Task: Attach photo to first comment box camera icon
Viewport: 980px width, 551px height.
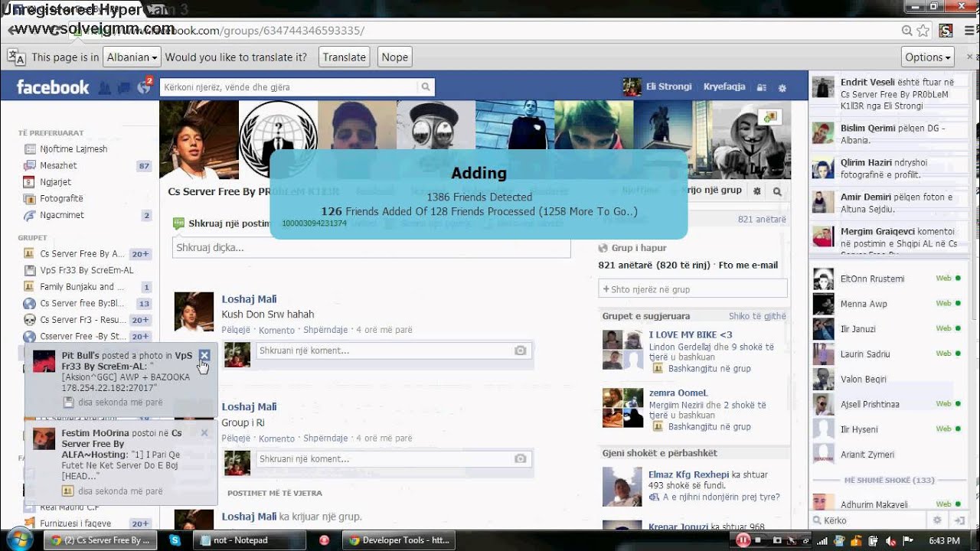Action: (x=521, y=350)
